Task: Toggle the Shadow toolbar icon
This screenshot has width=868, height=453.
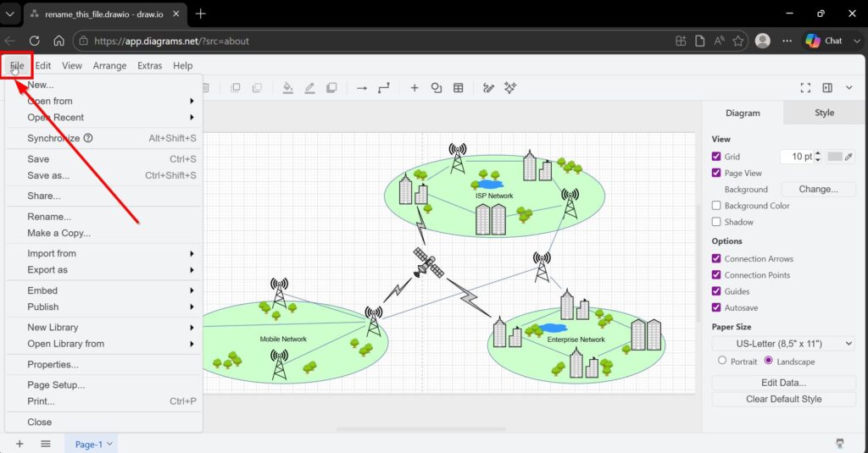Action: [x=331, y=88]
